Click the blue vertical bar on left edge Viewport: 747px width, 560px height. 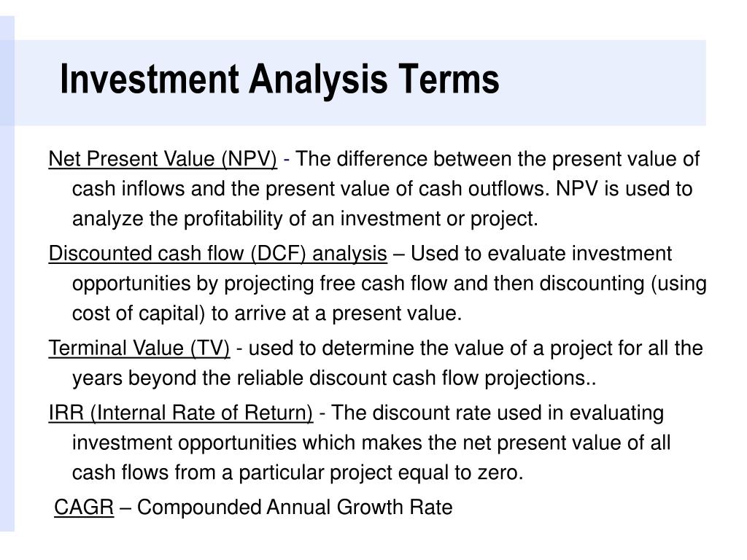coord(7,274)
